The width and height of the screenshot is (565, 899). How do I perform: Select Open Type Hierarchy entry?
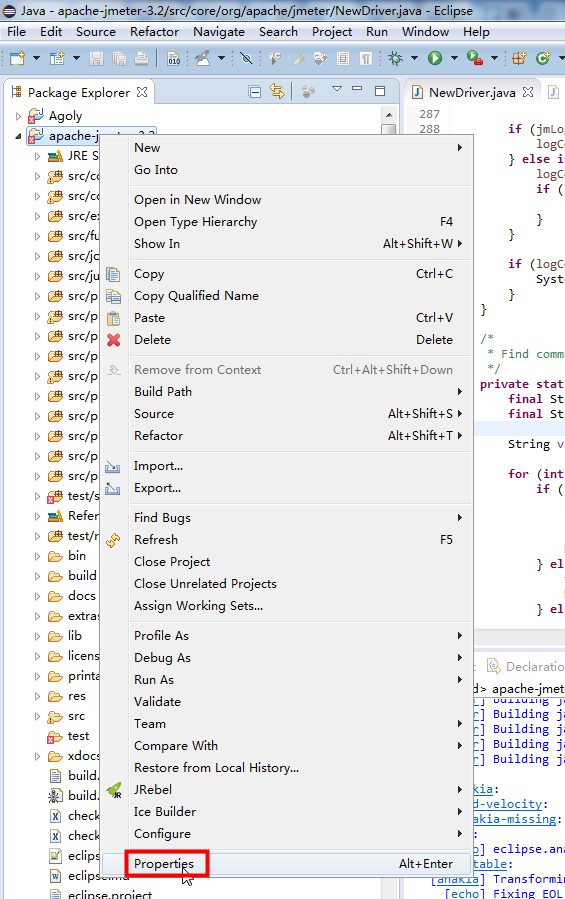[287, 221]
